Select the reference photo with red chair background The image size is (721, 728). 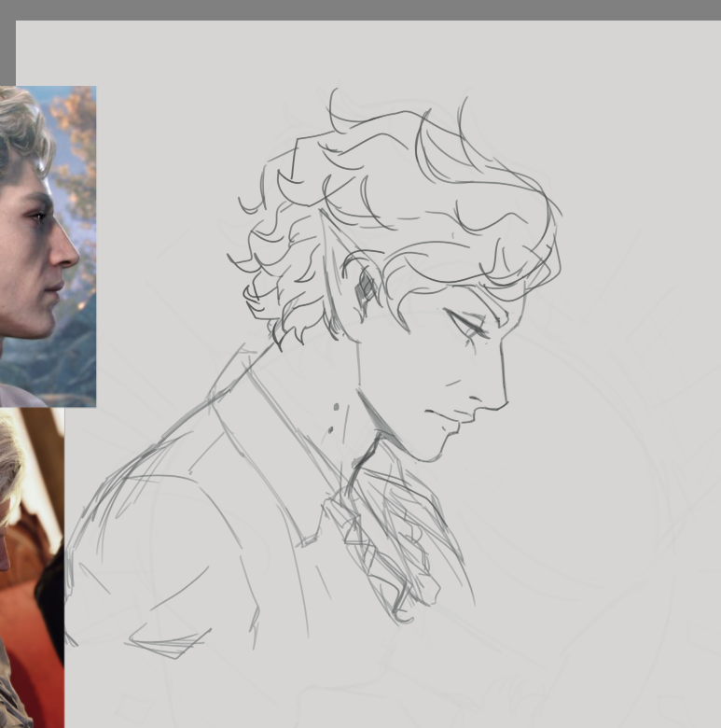pos(32,567)
